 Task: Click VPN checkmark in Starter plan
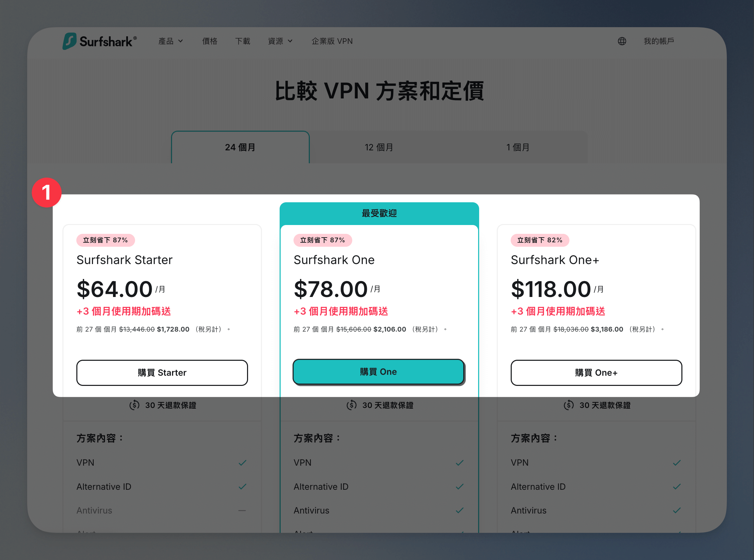coord(242,463)
